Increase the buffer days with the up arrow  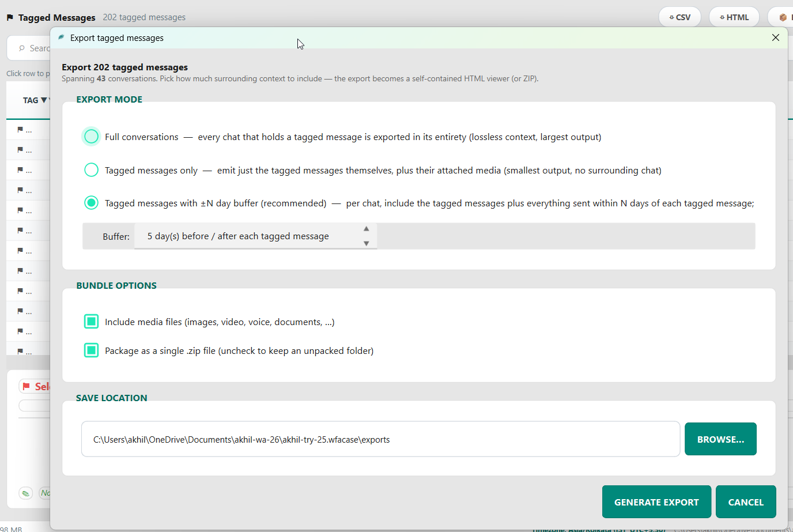click(x=366, y=229)
